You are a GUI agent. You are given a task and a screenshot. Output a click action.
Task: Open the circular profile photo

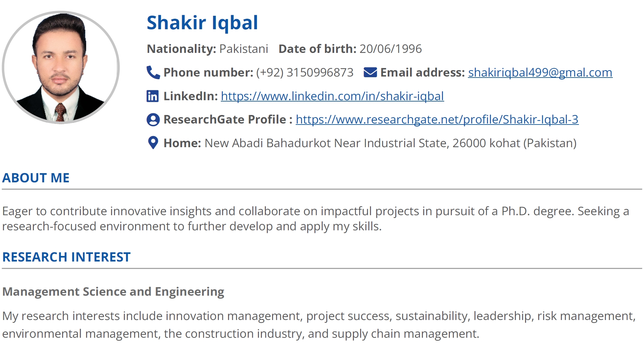(61, 67)
